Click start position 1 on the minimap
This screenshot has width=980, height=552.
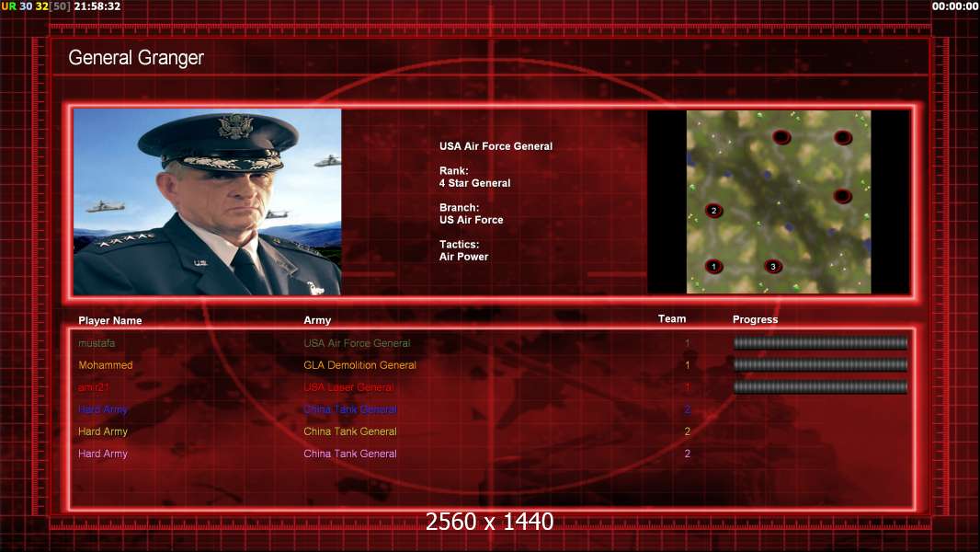point(713,266)
